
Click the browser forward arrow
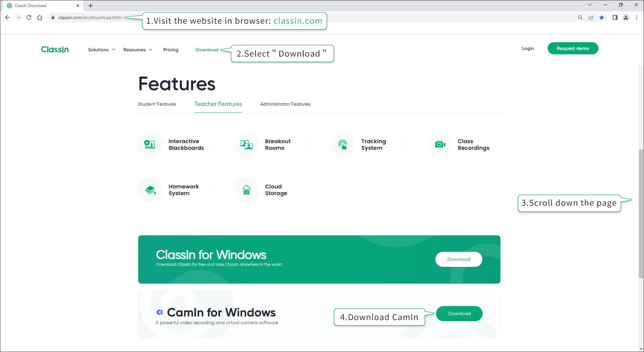coord(18,17)
